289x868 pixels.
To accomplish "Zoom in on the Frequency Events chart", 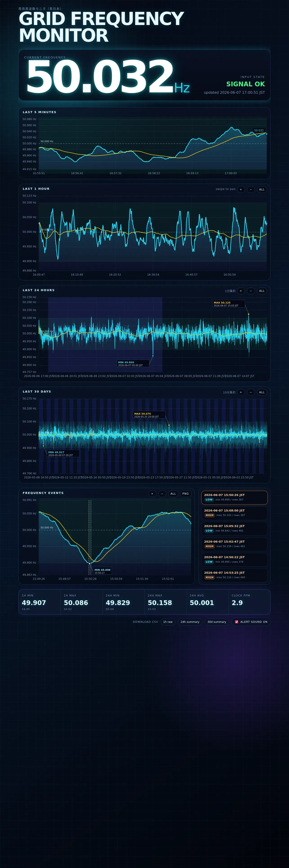I will (x=152, y=494).
